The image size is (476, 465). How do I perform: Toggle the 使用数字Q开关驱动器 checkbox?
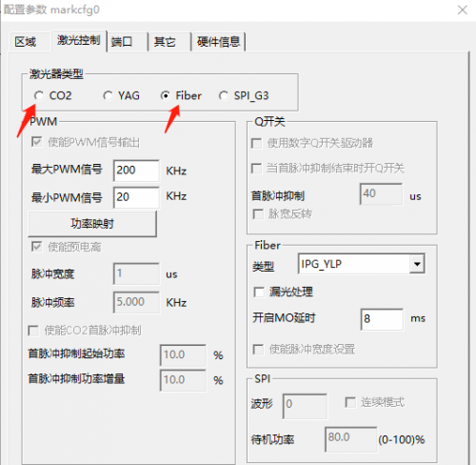coord(256,143)
